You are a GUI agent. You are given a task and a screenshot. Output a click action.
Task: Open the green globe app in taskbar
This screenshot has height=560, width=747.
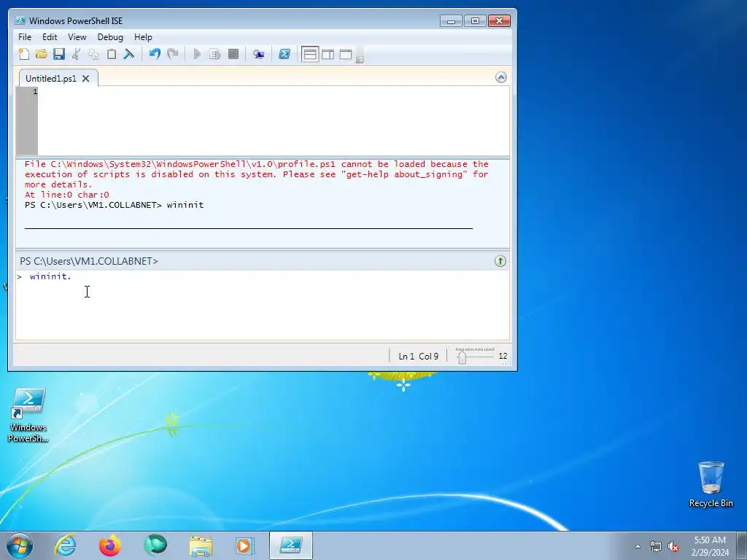point(155,545)
